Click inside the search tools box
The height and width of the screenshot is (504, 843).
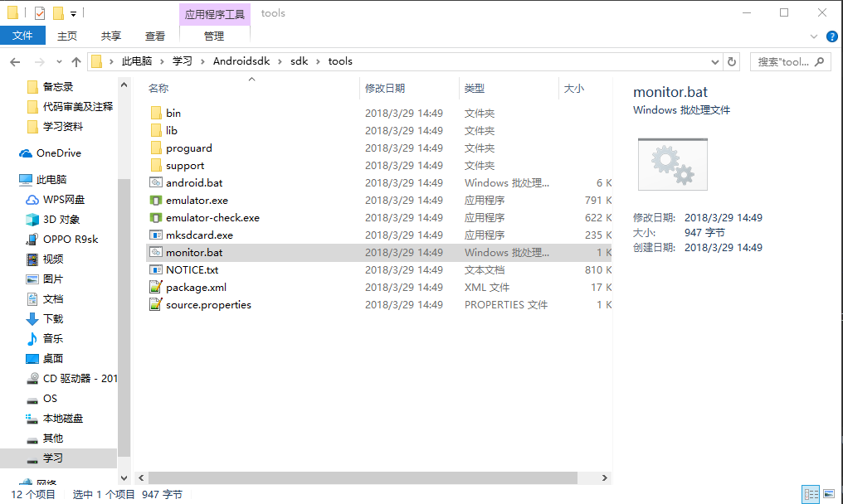[780, 61]
